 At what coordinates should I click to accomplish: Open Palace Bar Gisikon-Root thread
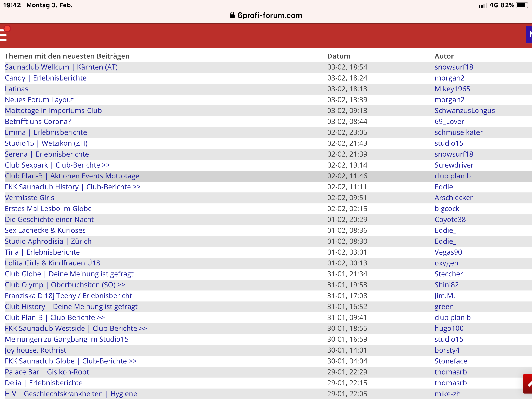[47, 372]
